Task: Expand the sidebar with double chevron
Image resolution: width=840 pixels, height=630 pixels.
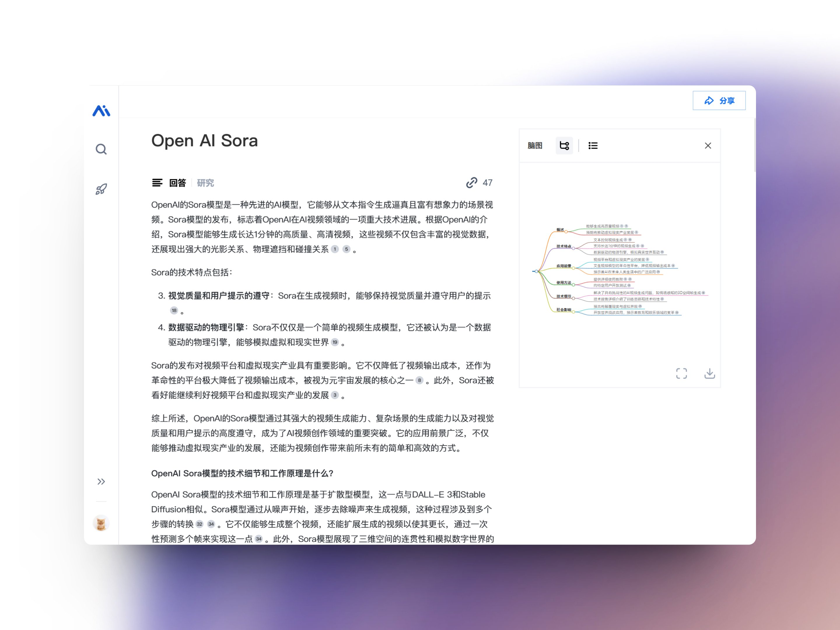Action: click(x=101, y=482)
